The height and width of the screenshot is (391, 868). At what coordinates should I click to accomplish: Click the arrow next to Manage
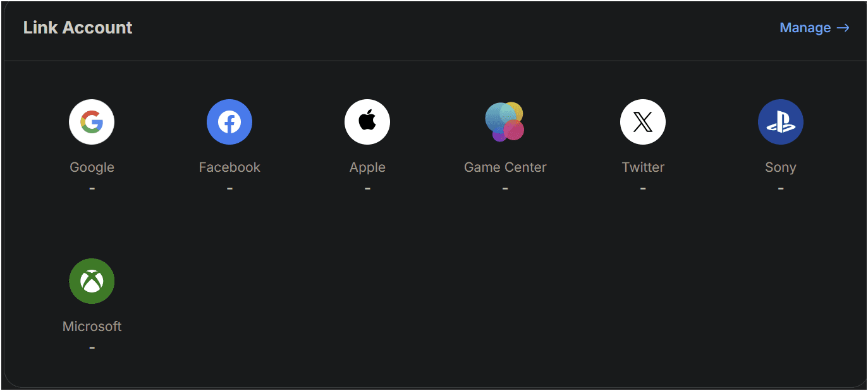coord(843,28)
